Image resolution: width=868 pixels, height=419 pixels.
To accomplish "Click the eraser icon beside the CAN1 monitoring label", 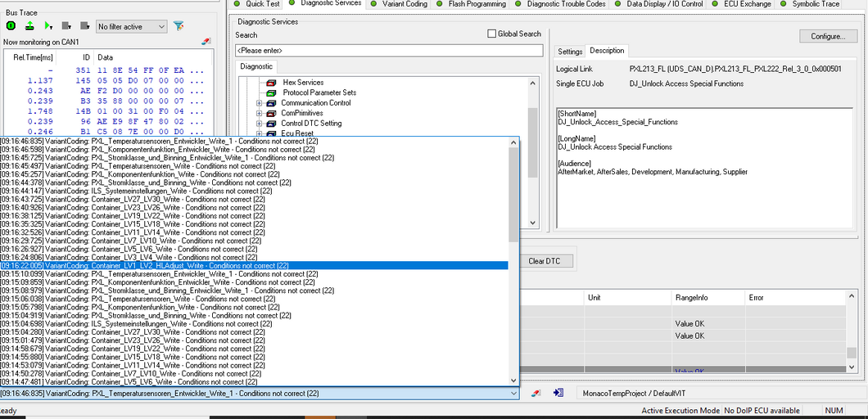I will coord(206,41).
